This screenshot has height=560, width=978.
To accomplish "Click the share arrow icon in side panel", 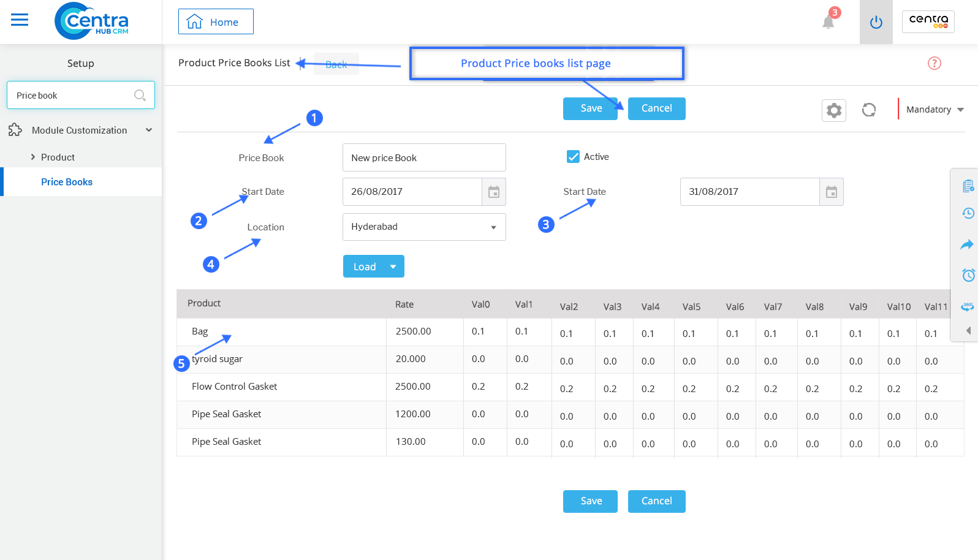I will 967,244.
